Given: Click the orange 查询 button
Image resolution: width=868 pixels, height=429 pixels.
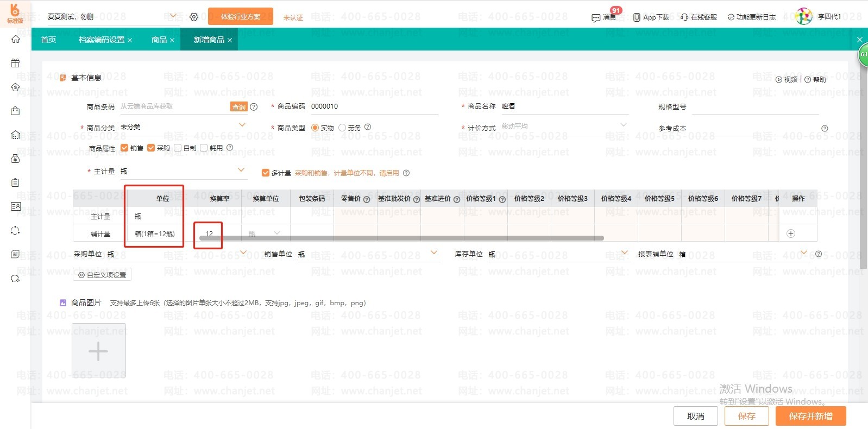Looking at the screenshot, I should click(x=239, y=107).
